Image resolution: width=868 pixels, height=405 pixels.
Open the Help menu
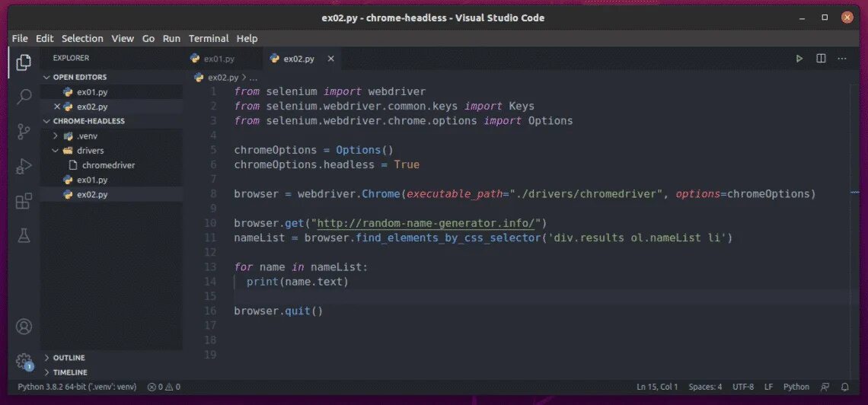247,38
